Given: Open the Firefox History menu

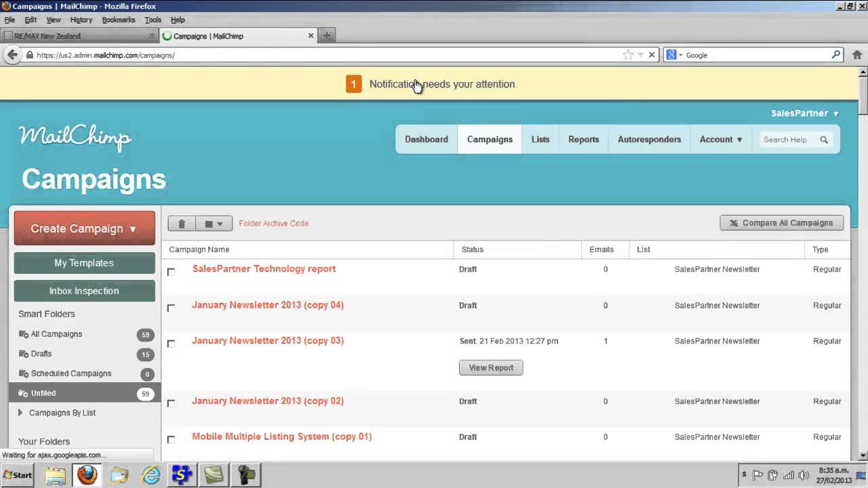Looking at the screenshot, I should click(x=81, y=20).
